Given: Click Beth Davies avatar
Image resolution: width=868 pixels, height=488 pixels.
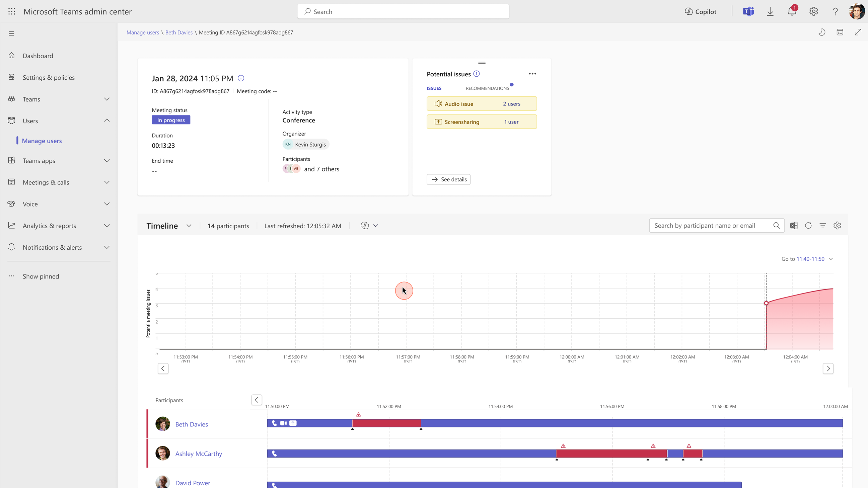Looking at the screenshot, I should (163, 424).
